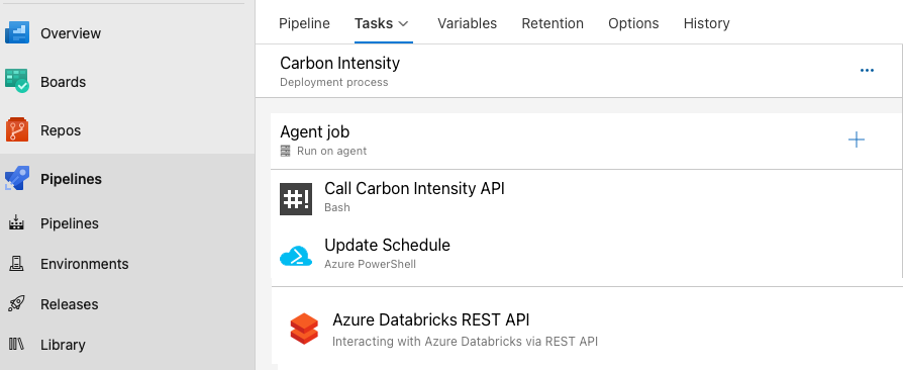Click the blue Pipelines rocket icon
This screenshot has width=904, height=370.
pyautogui.click(x=17, y=179)
